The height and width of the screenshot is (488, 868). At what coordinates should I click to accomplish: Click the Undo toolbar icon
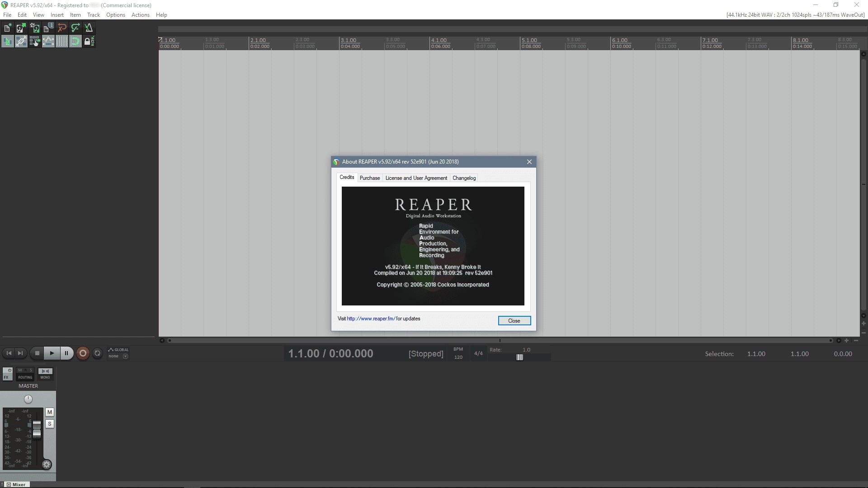tap(61, 28)
